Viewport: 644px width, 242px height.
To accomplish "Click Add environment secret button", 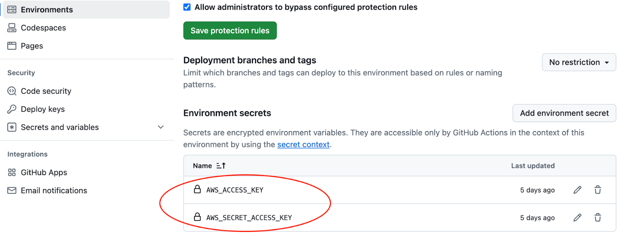I will pos(564,113).
